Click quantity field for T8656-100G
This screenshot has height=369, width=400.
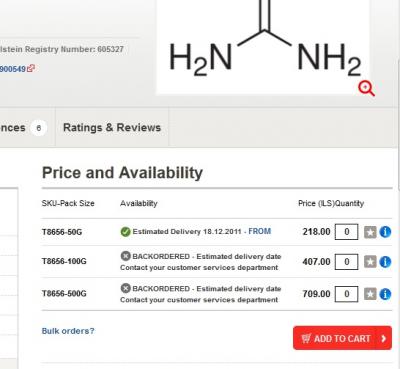pyautogui.click(x=346, y=262)
